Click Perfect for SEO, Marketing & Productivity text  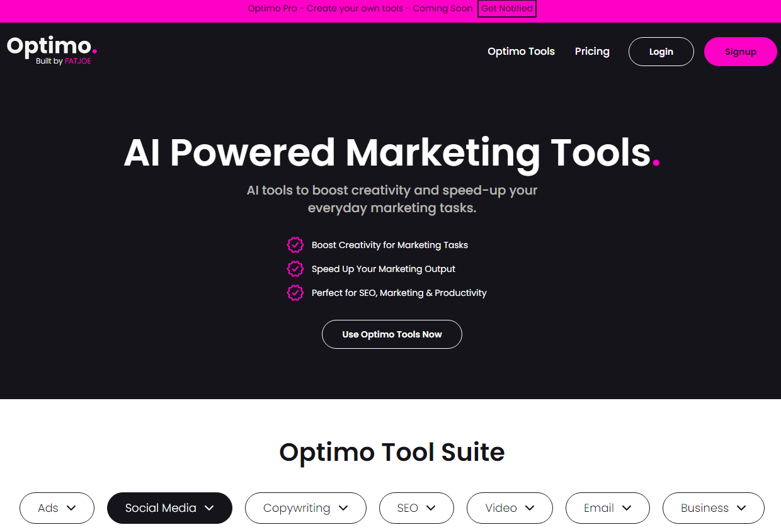[399, 293]
